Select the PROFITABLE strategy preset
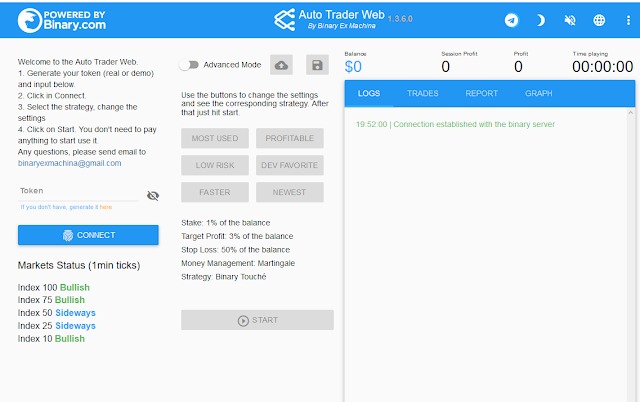 point(290,138)
